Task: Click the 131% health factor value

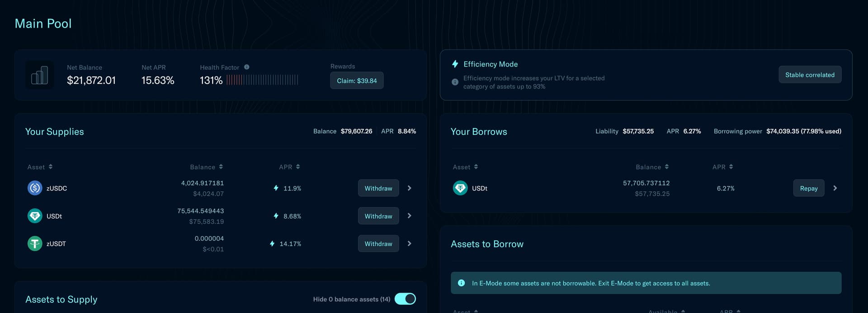Action: pyautogui.click(x=211, y=81)
